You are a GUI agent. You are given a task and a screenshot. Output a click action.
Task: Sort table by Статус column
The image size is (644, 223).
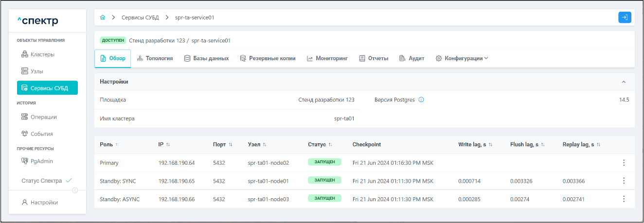point(330,145)
